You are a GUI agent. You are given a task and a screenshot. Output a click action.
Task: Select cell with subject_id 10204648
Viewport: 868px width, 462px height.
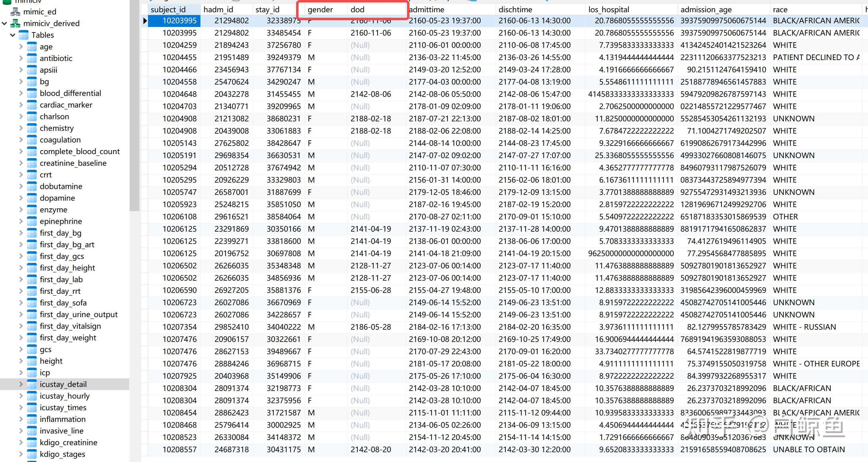[x=179, y=94]
